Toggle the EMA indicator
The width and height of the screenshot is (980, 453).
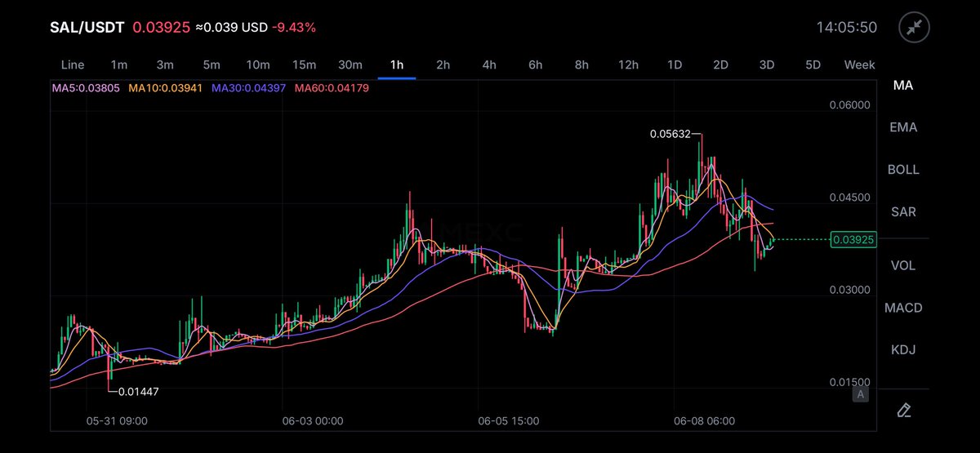903,127
